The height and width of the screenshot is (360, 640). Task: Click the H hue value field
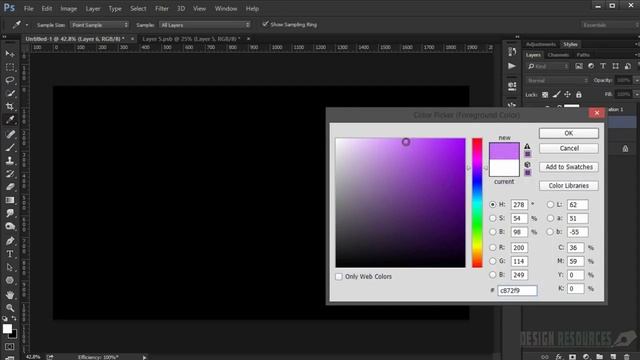pos(519,204)
